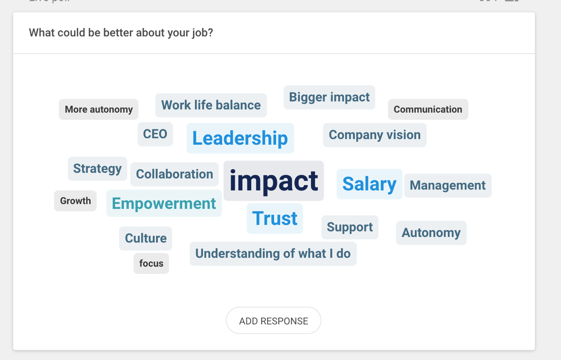Image resolution: width=561 pixels, height=360 pixels.
Task: Click the 'Management' tag
Action: [x=448, y=185]
